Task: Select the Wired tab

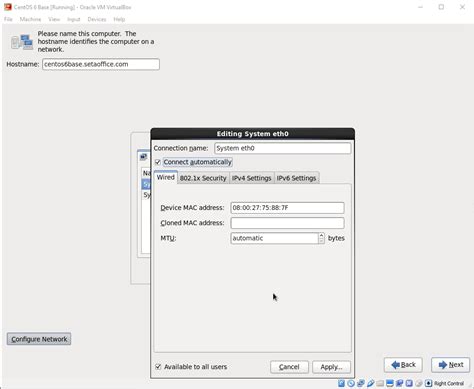Action: tap(166, 177)
